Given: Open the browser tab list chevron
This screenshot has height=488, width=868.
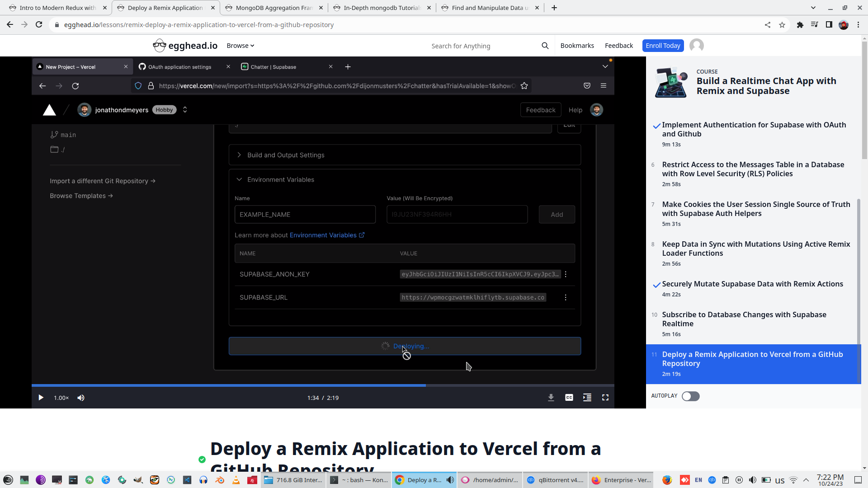Looking at the screenshot, I should point(813,8).
